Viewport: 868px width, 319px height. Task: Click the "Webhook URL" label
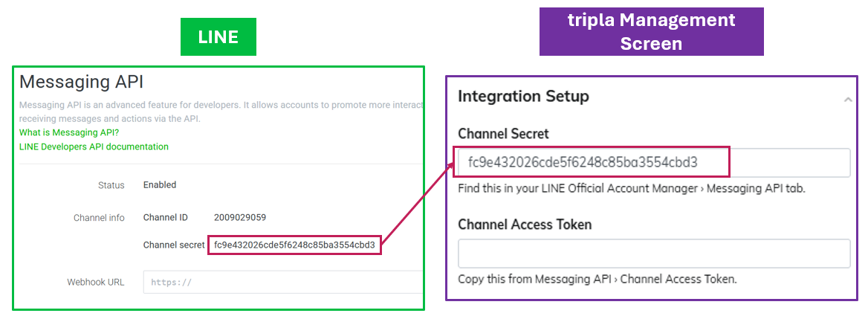[x=96, y=283]
